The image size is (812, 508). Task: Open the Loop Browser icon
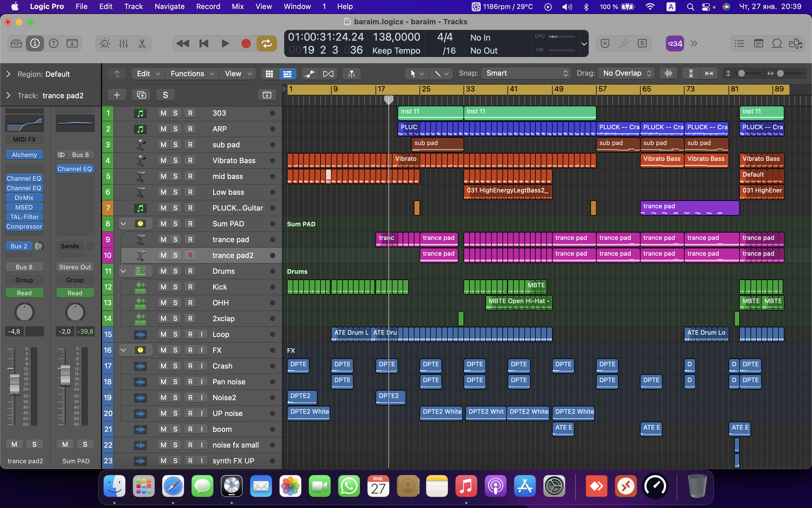coord(777,43)
